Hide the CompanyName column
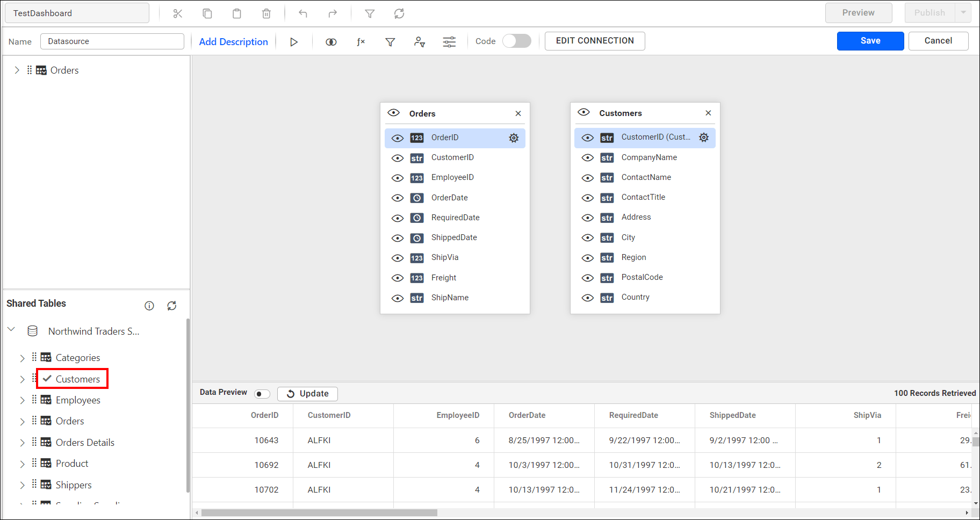The width and height of the screenshot is (980, 520). click(588, 157)
